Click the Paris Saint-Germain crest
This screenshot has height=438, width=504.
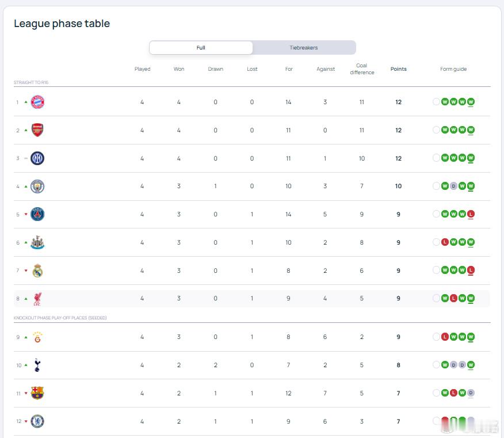[x=37, y=214]
